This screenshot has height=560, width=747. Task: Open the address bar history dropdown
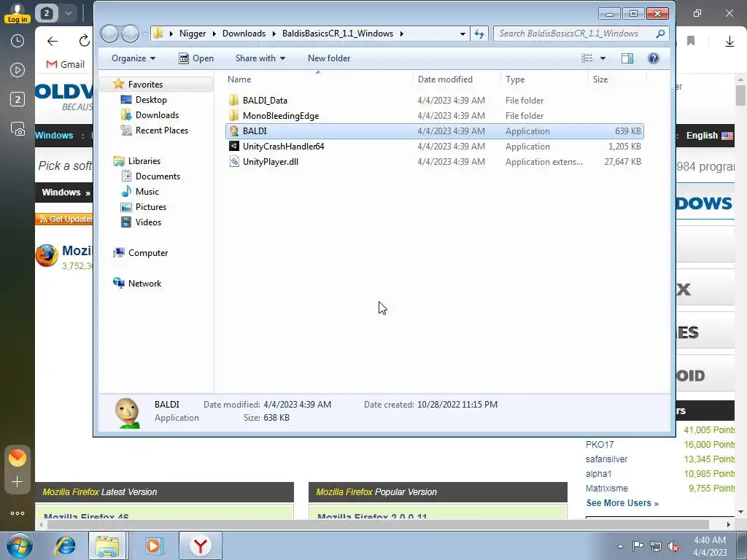coord(462,34)
